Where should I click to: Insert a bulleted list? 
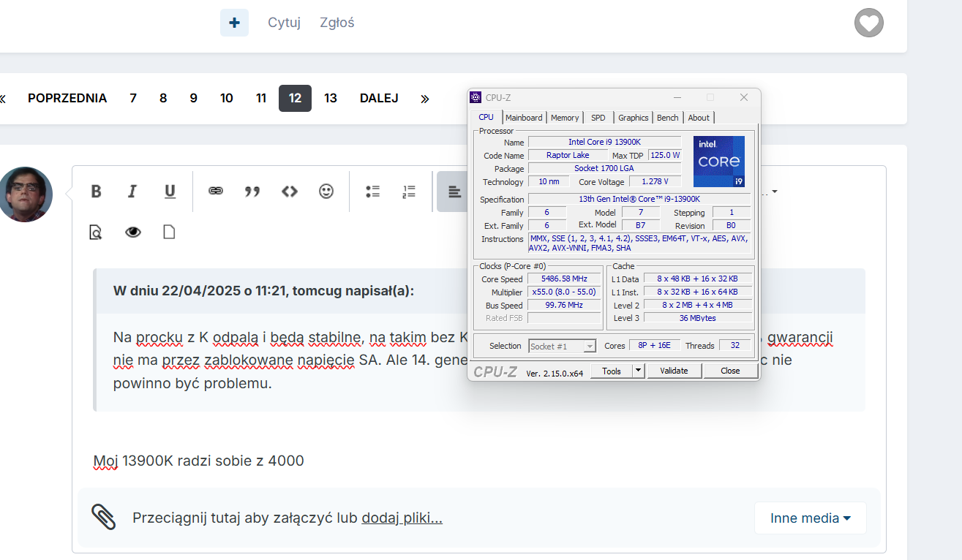pyautogui.click(x=373, y=192)
